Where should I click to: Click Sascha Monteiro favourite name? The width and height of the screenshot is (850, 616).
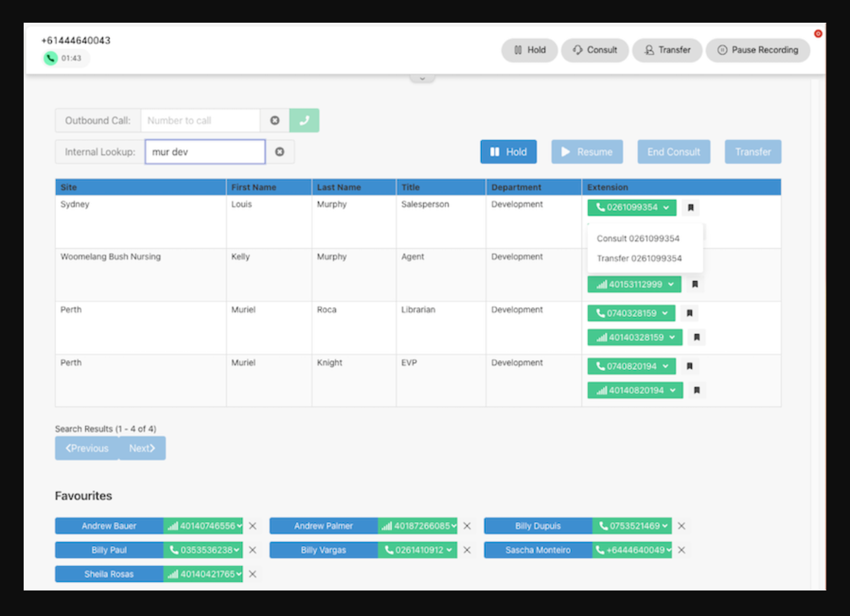tap(538, 550)
